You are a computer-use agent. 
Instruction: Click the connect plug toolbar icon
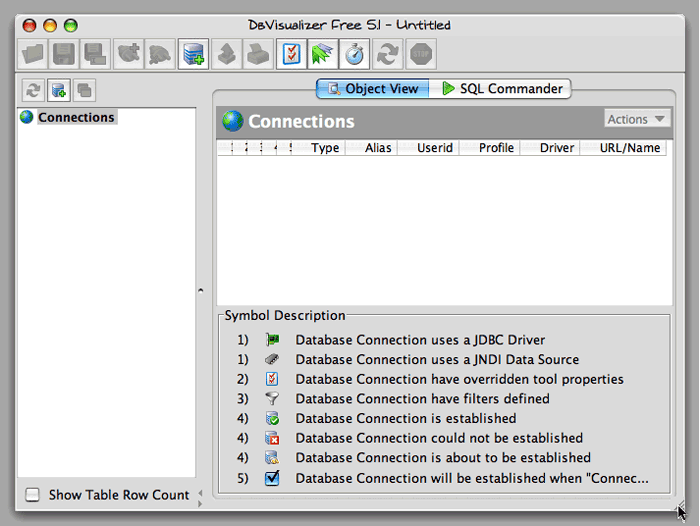click(x=129, y=54)
